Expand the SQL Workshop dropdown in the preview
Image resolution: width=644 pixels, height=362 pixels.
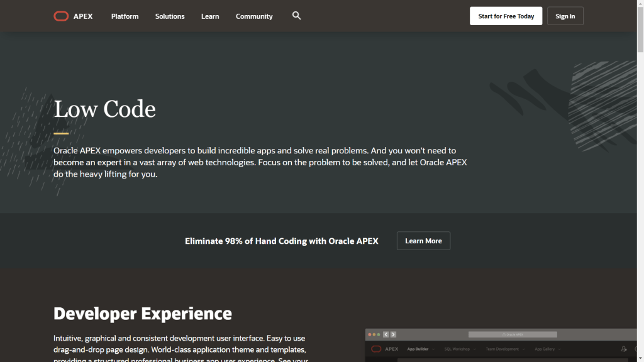point(460,349)
